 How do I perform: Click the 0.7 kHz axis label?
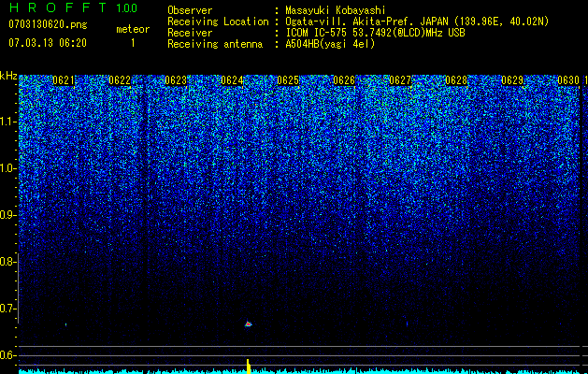click(x=7, y=309)
